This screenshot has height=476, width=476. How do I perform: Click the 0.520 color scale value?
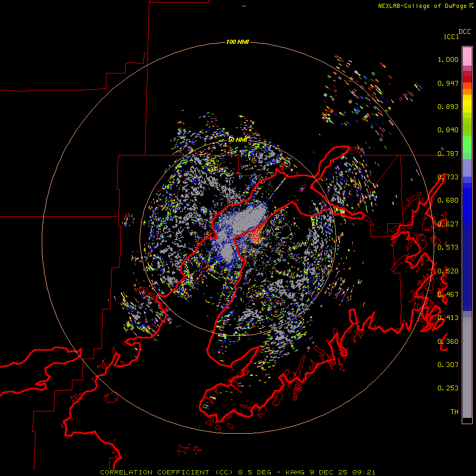point(448,271)
